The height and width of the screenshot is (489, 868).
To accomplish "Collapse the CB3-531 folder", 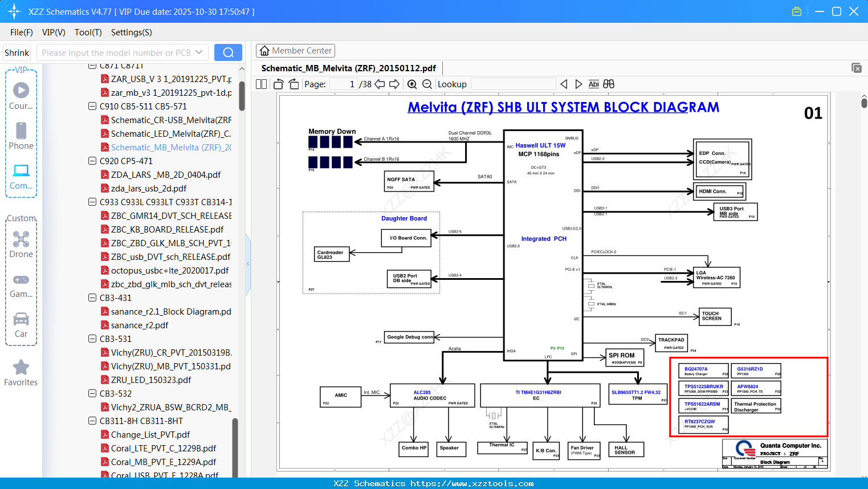I will (92, 339).
